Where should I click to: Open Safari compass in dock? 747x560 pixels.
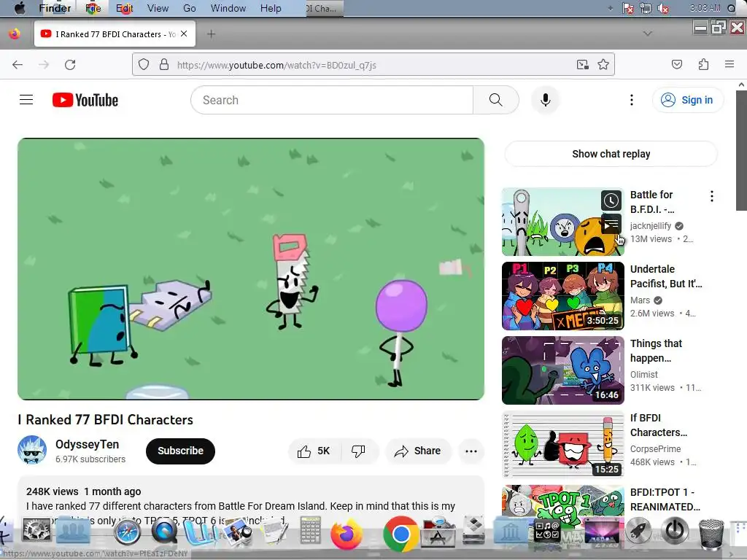click(x=127, y=532)
